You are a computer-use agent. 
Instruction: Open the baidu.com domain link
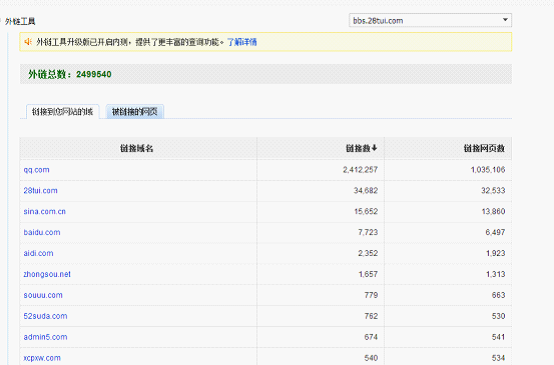click(x=42, y=232)
